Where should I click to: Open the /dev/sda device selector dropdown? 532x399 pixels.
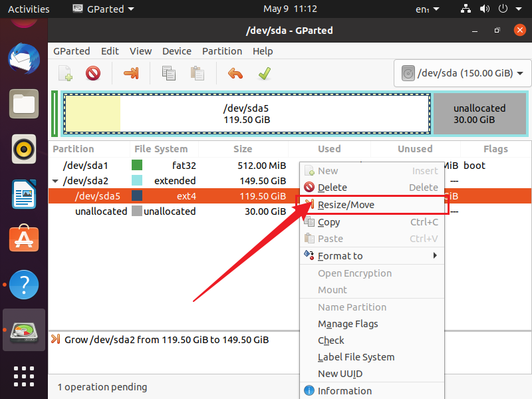462,73
